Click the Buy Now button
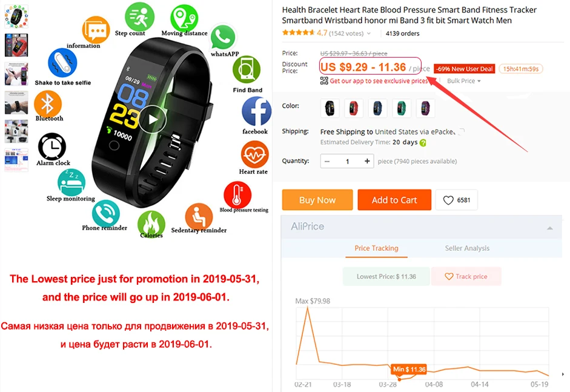 pos(317,200)
